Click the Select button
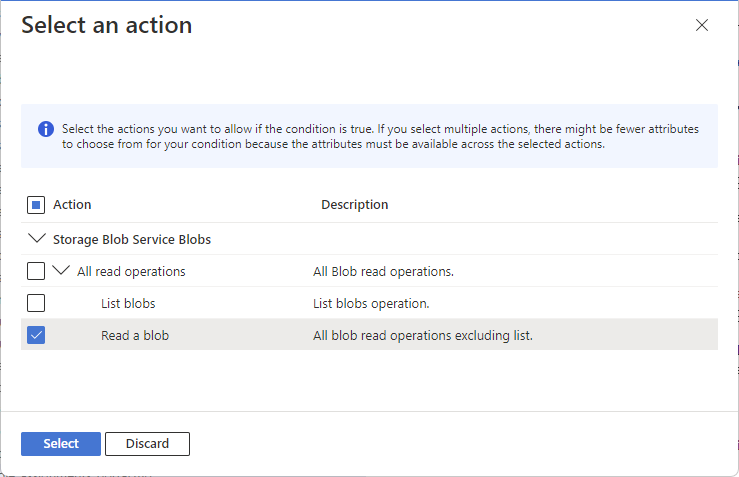739x477 pixels. [x=61, y=443]
